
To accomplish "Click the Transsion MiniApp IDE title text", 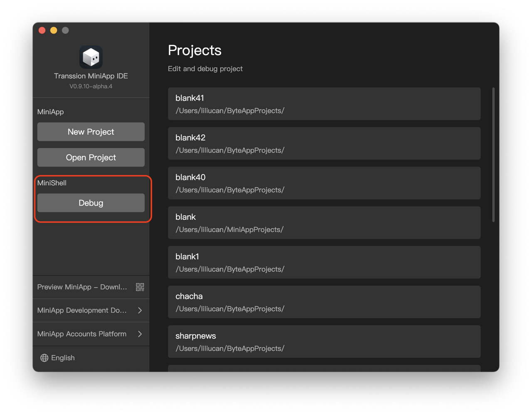I will [x=91, y=76].
